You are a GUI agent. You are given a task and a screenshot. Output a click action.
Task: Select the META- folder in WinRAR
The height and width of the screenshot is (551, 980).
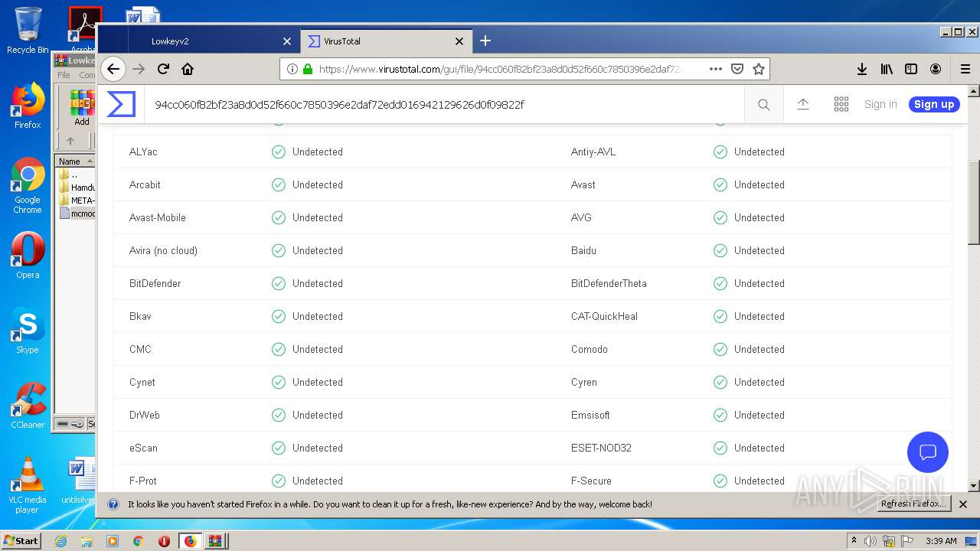77,201
